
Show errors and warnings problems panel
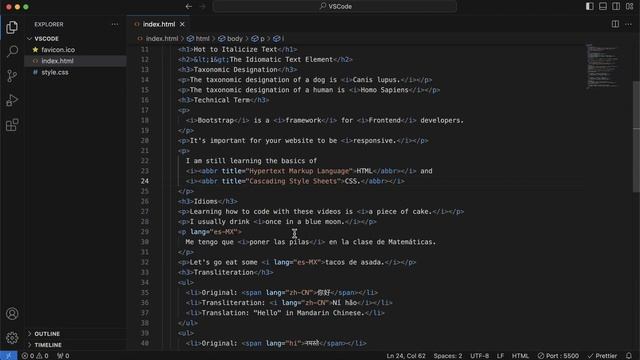pos(35,356)
